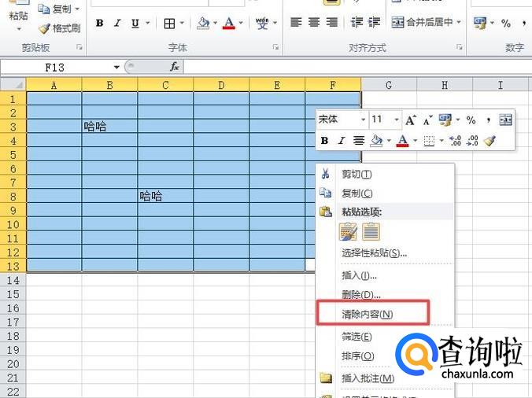Click font color A in mini toolbar
532x398 pixels.
pos(402,140)
